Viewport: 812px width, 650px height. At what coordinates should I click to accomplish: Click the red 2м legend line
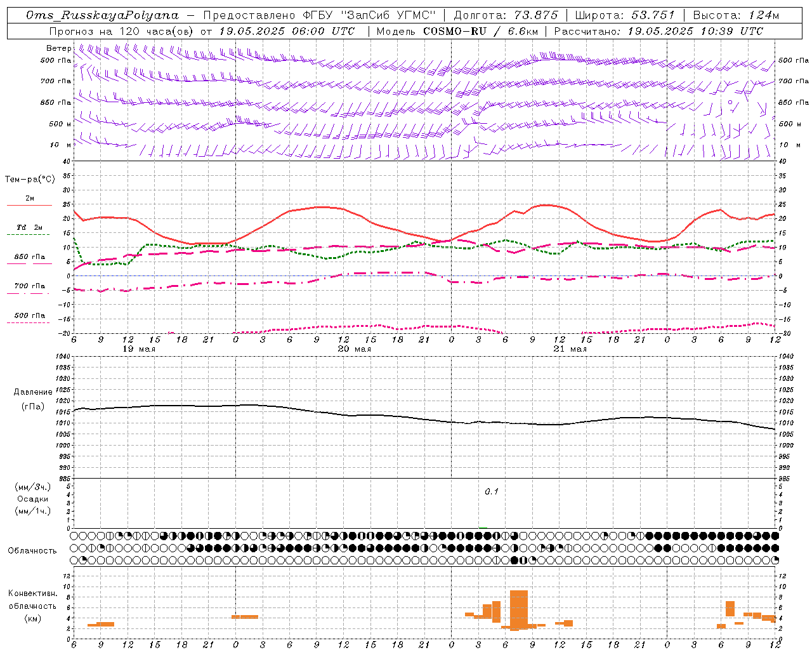tap(29, 206)
